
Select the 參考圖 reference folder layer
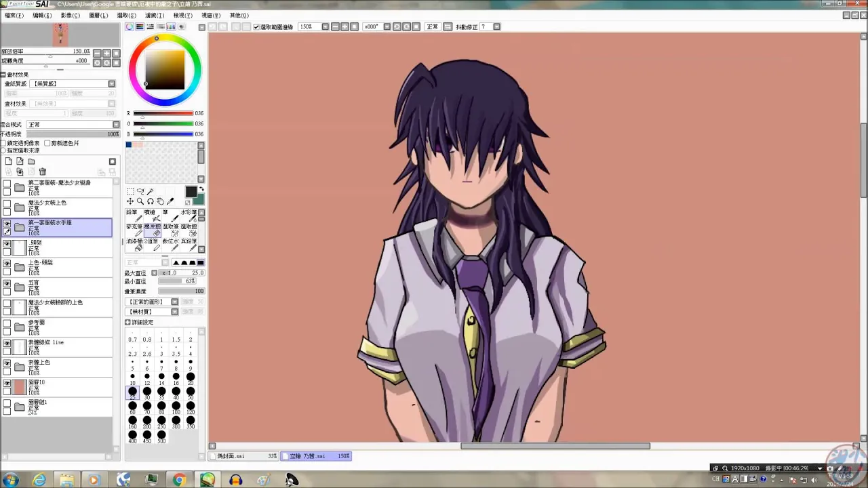coord(58,327)
